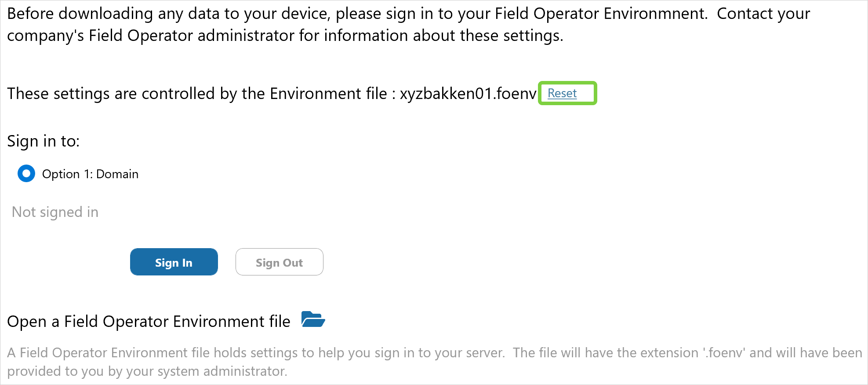This screenshot has height=385, width=868.
Task: Click the "Contact your" text at line end
Action: coord(763,14)
